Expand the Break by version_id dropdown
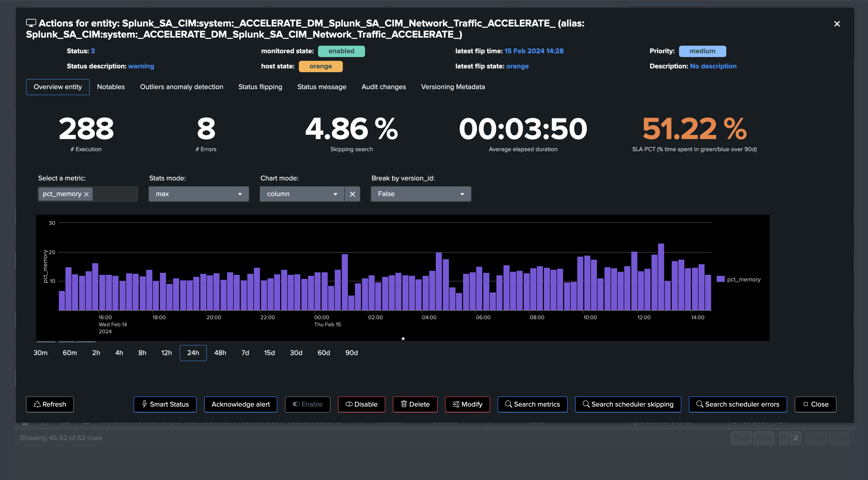The width and height of the screenshot is (868, 480). [421, 194]
